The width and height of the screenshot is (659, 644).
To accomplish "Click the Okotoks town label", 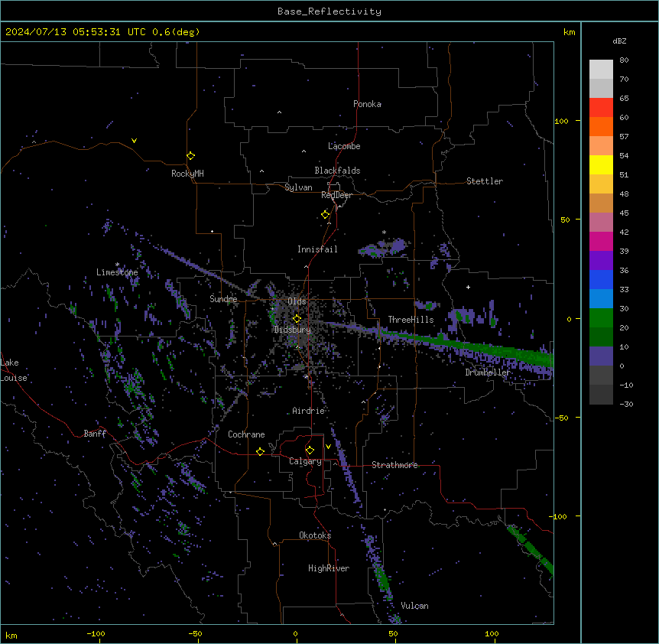I will pyautogui.click(x=315, y=535).
